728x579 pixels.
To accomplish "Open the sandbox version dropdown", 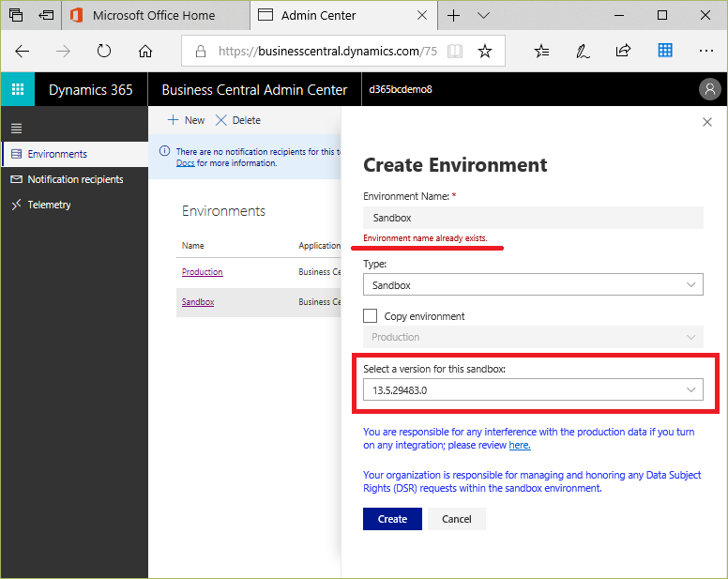I will (x=533, y=389).
